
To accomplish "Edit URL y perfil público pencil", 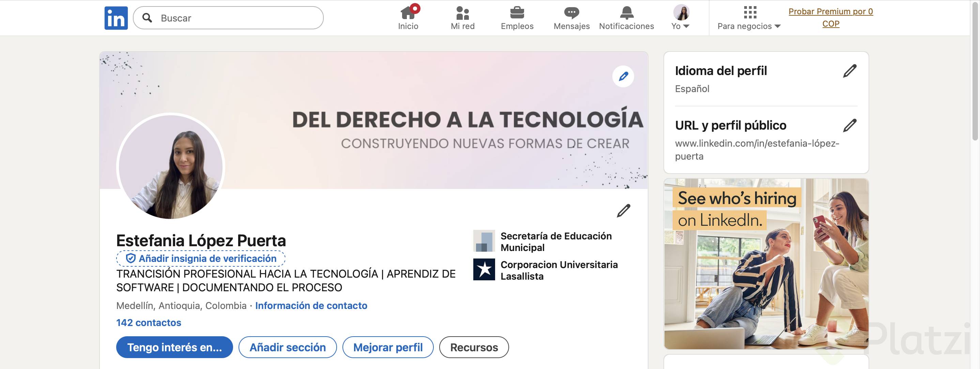I will pos(849,126).
